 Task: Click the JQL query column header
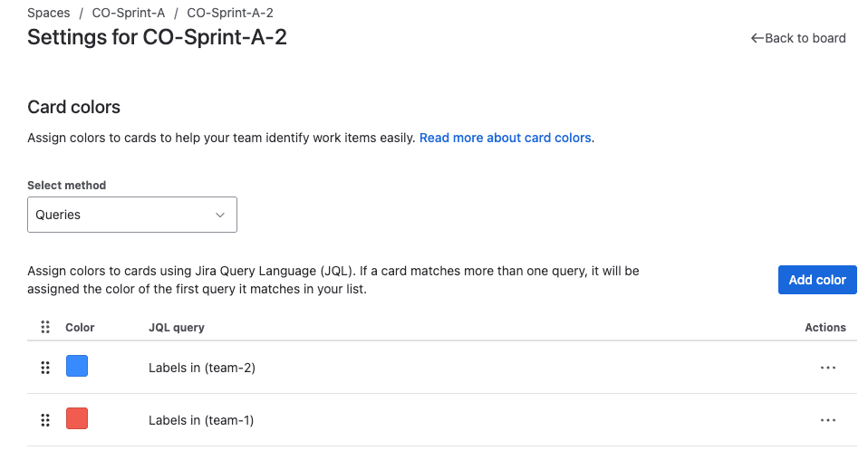coord(177,327)
